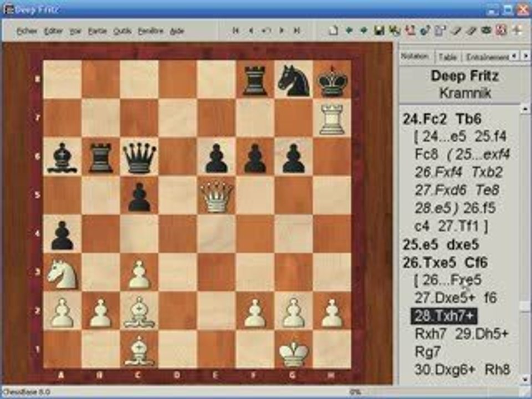The height and width of the screenshot is (399, 532).
Task: Select move 27.Fxd6 in notation
Action: pyautogui.click(x=440, y=190)
